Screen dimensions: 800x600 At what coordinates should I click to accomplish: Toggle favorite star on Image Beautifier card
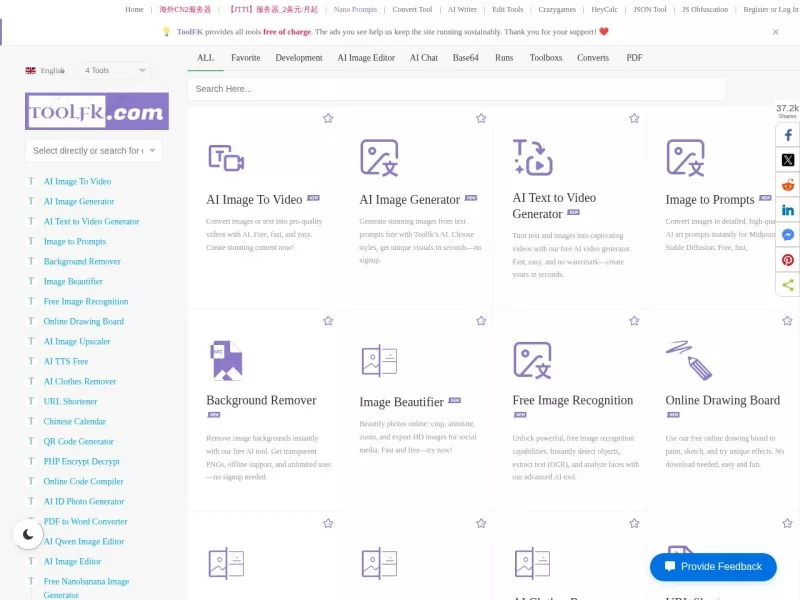pyautogui.click(x=481, y=321)
